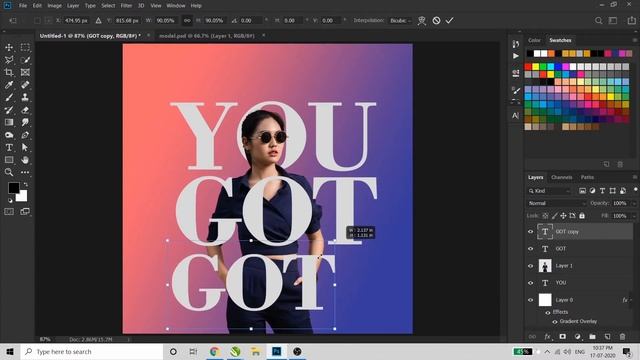The width and height of the screenshot is (640, 360).
Task: Select the Zoom tool
Action: point(9,172)
